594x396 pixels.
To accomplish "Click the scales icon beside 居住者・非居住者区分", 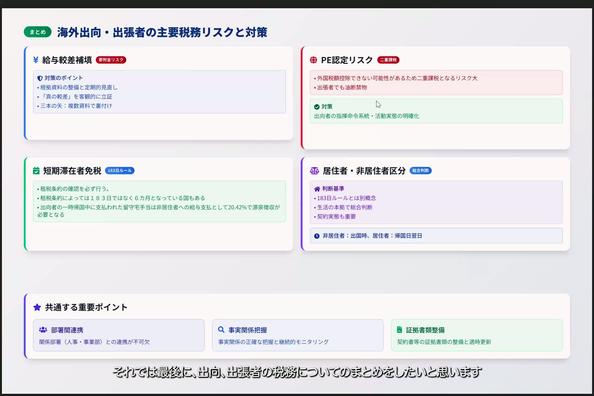I will coord(314,171).
